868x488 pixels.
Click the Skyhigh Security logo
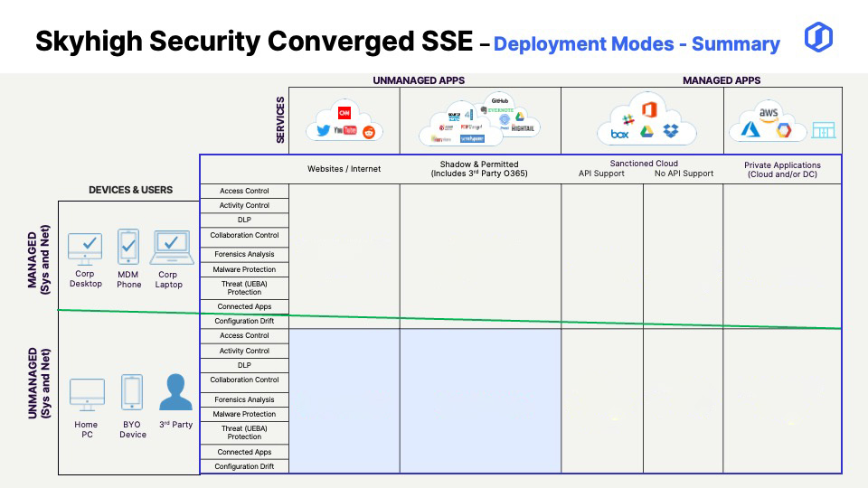pyautogui.click(x=818, y=37)
